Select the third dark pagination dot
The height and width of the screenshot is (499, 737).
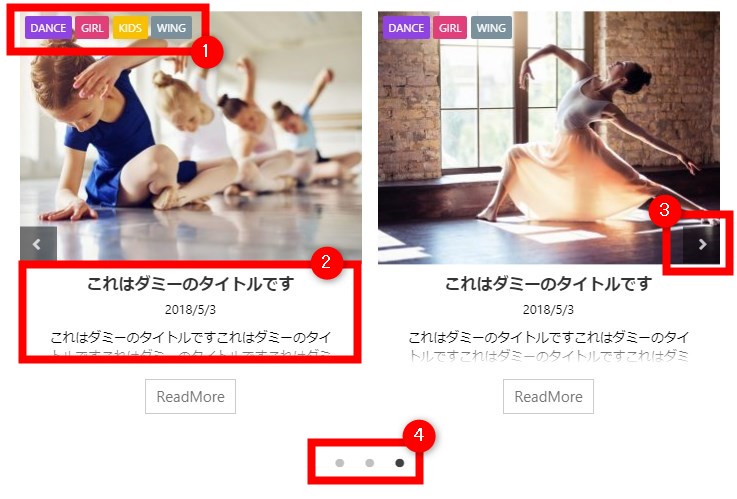click(400, 463)
